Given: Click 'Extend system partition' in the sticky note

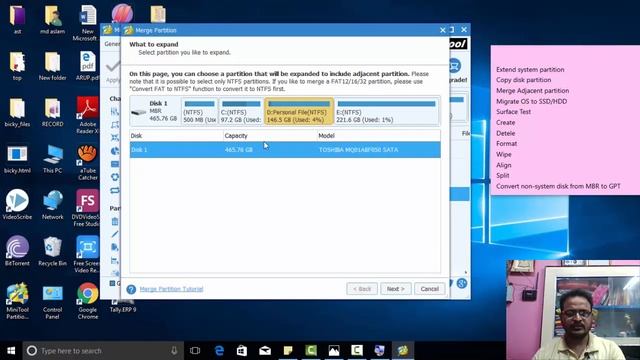Looking at the screenshot, I should (x=530, y=69).
